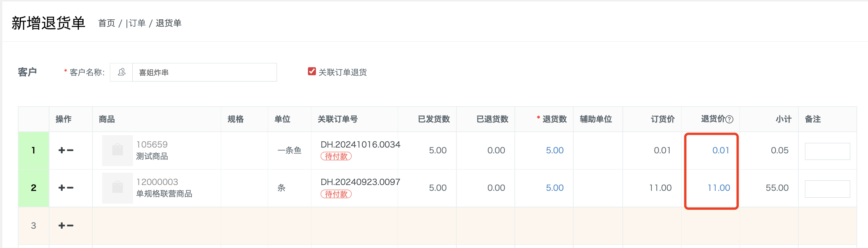Viewport: 868px width, 248px height.
Task: Remove row 2 with the minus icon
Action: pos(70,188)
